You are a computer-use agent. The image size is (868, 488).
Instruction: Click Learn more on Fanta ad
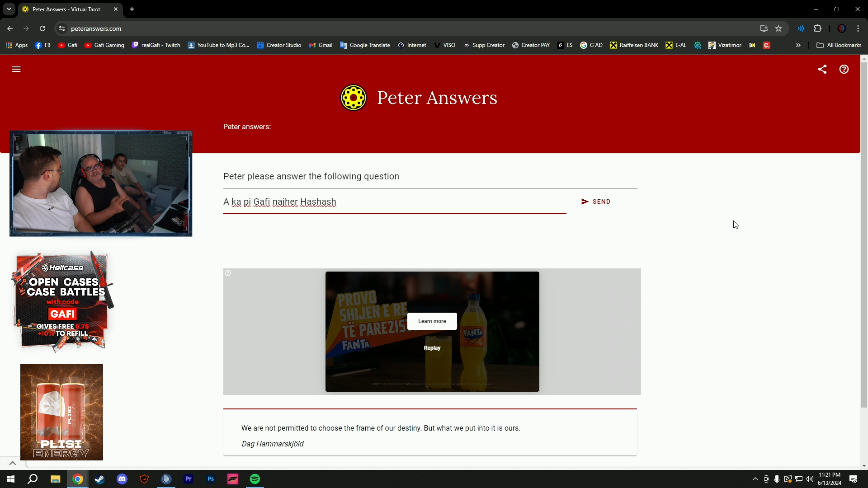pos(432,321)
